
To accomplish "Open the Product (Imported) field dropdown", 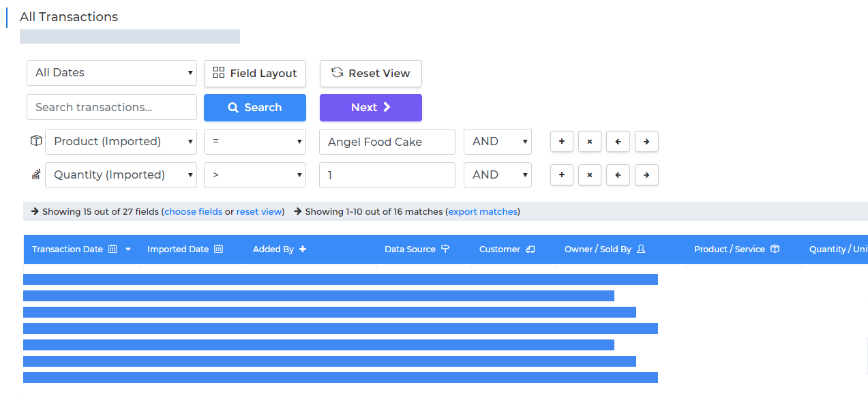I will click(121, 142).
